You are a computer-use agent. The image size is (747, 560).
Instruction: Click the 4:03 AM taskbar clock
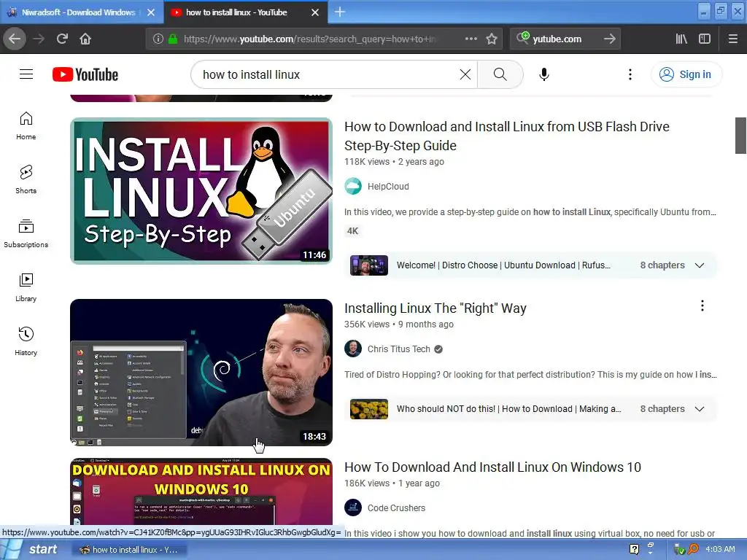tap(720, 549)
